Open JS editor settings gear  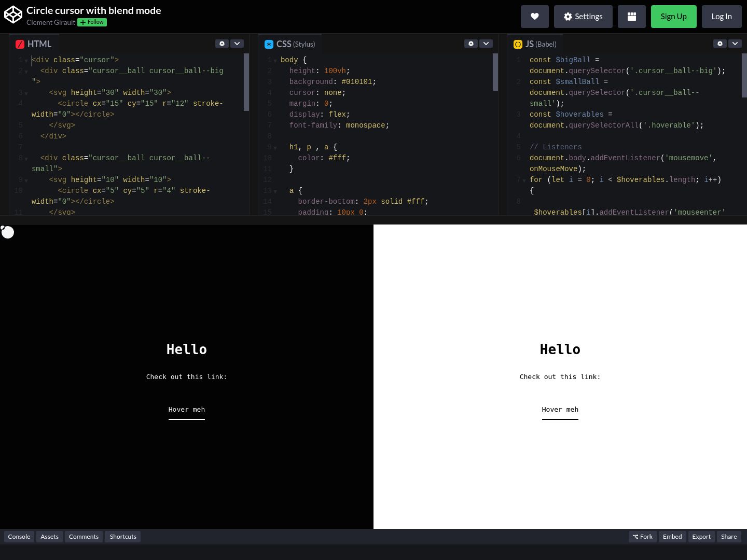pyautogui.click(x=720, y=44)
